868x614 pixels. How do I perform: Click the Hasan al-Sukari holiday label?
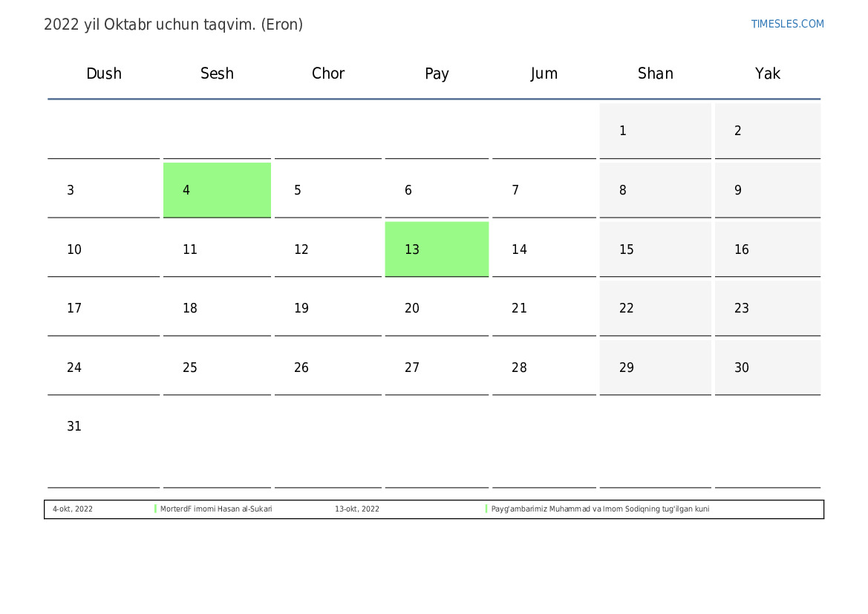pyautogui.click(x=216, y=509)
